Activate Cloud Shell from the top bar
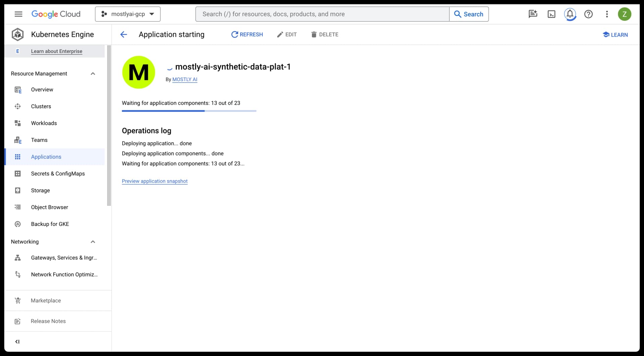The image size is (644, 356). tap(552, 14)
